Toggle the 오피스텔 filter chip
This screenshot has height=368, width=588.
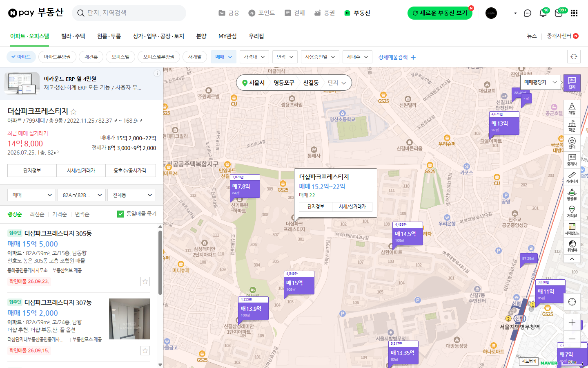pos(120,57)
